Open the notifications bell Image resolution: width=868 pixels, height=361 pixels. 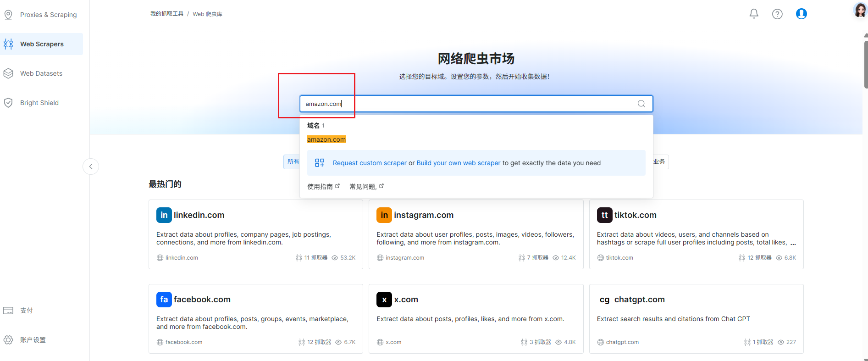[x=754, y=14]
